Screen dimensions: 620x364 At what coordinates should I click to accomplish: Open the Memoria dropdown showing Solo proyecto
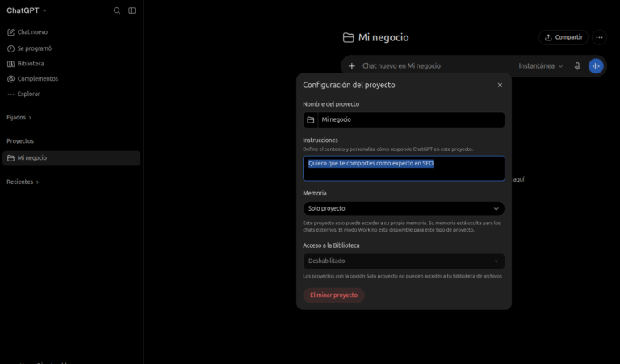pyautogui.click(x=404, y=209)
